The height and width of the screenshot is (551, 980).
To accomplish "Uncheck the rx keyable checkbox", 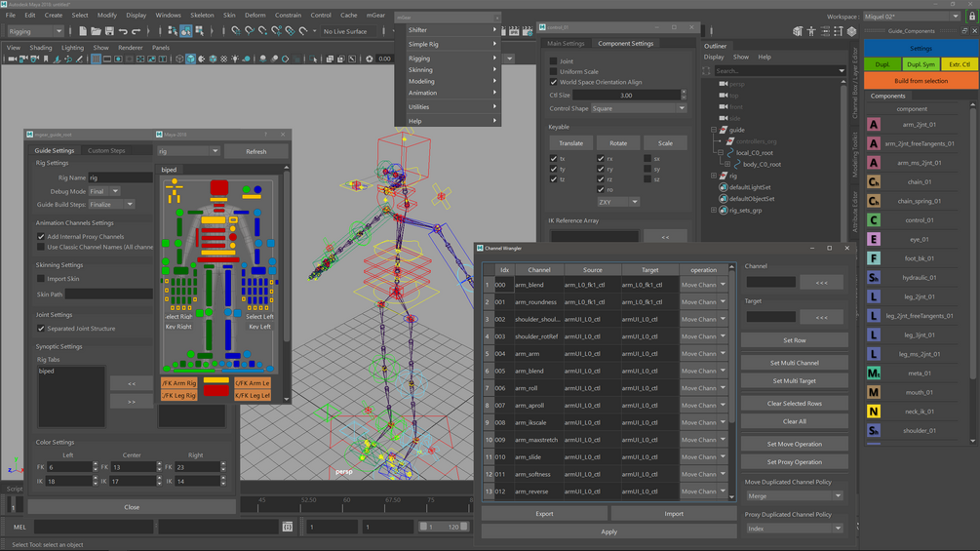I will coord(601,159).
